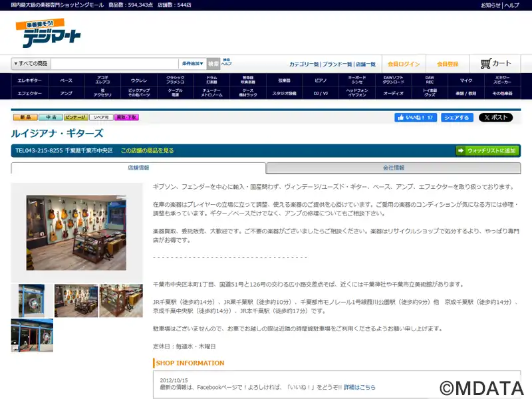Post the shop page to X
Viewport: 532px width, 399px height.
(x=495, y=118)
